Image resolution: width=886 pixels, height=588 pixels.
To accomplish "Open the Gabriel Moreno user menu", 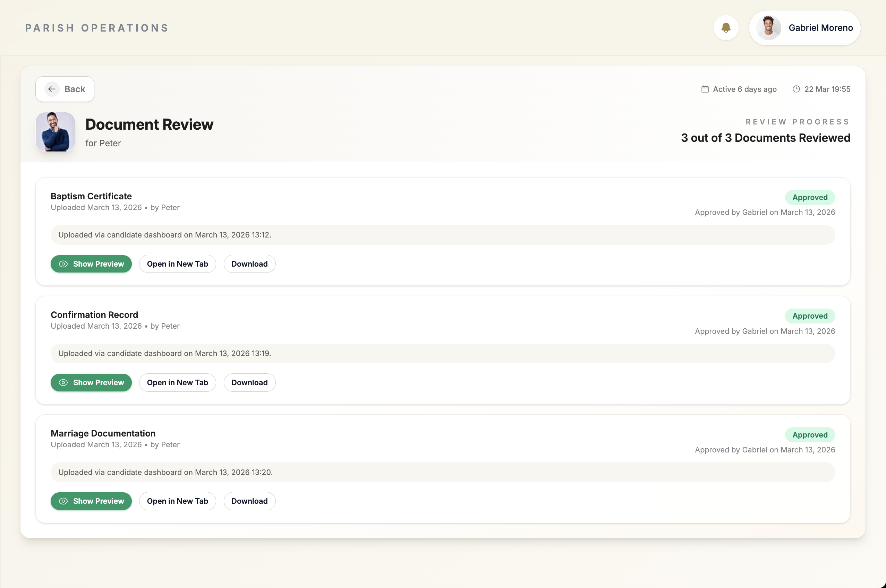I will [820, 28].
